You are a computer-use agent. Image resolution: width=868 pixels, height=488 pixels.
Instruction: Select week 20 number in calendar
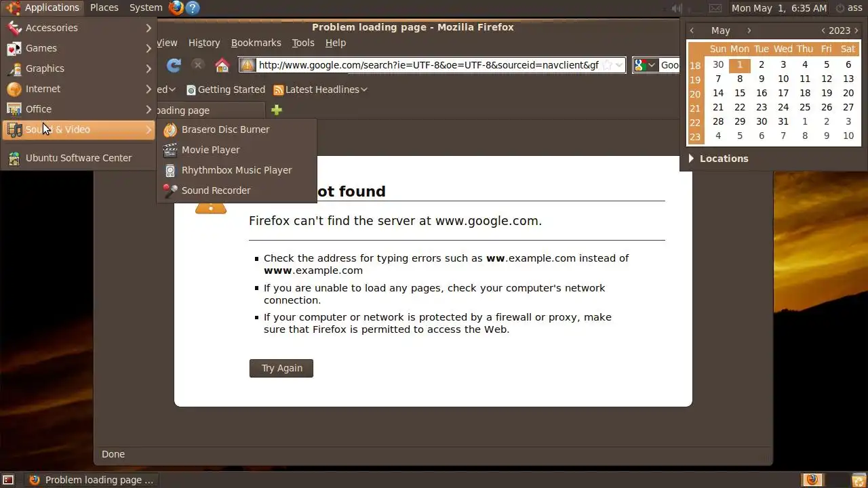[695, 94]
